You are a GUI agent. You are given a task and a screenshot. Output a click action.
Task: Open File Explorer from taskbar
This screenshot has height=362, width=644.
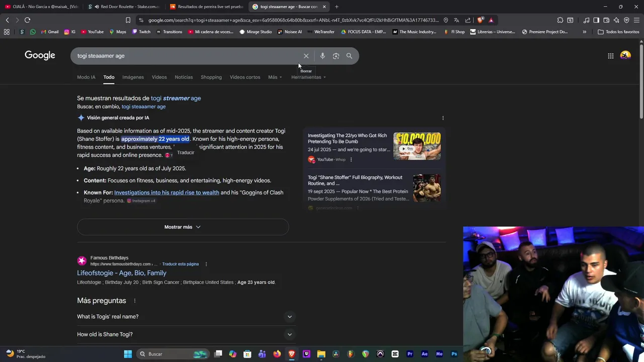tap(321, 354)
